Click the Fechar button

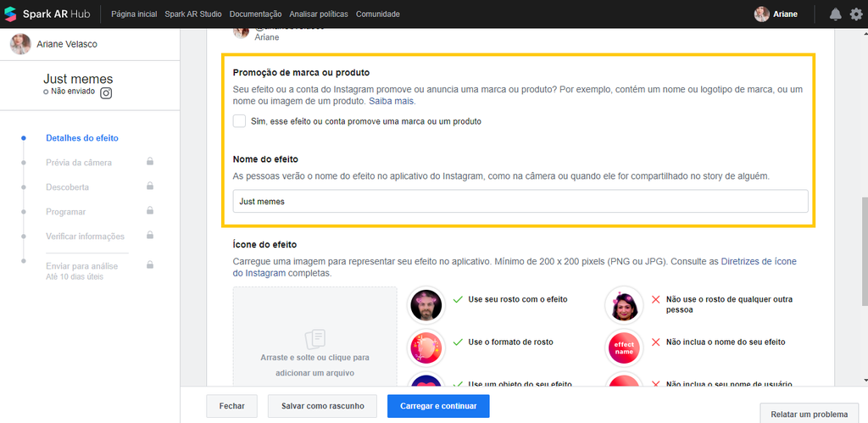(x=232, y=406)
